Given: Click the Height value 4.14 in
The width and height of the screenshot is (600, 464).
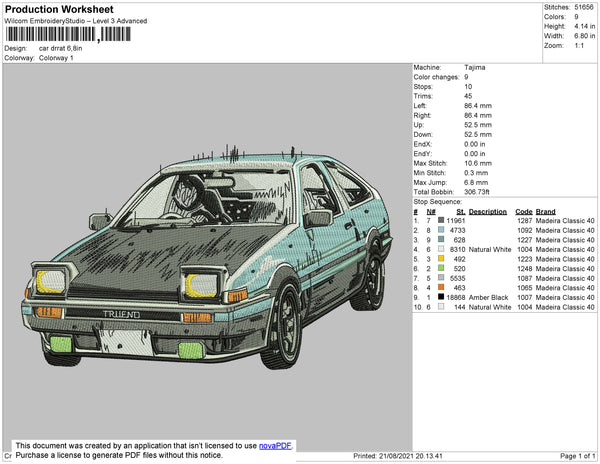Looking at the screenshot, I should click(x=584, y=26).
